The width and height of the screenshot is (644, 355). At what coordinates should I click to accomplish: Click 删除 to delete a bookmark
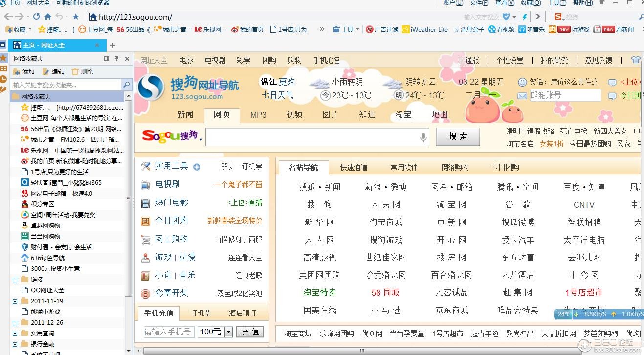[82, 71]
